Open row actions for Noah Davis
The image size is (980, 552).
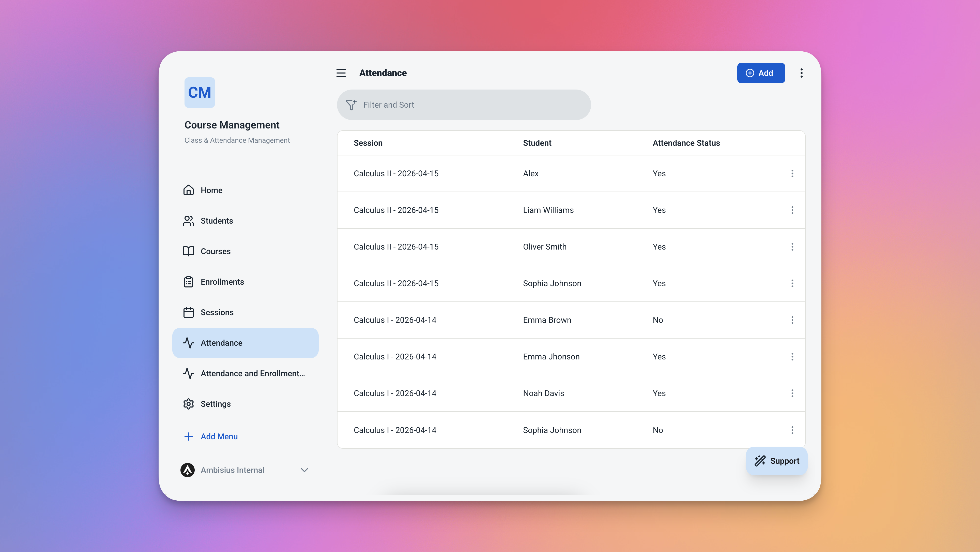coord(792,393)
